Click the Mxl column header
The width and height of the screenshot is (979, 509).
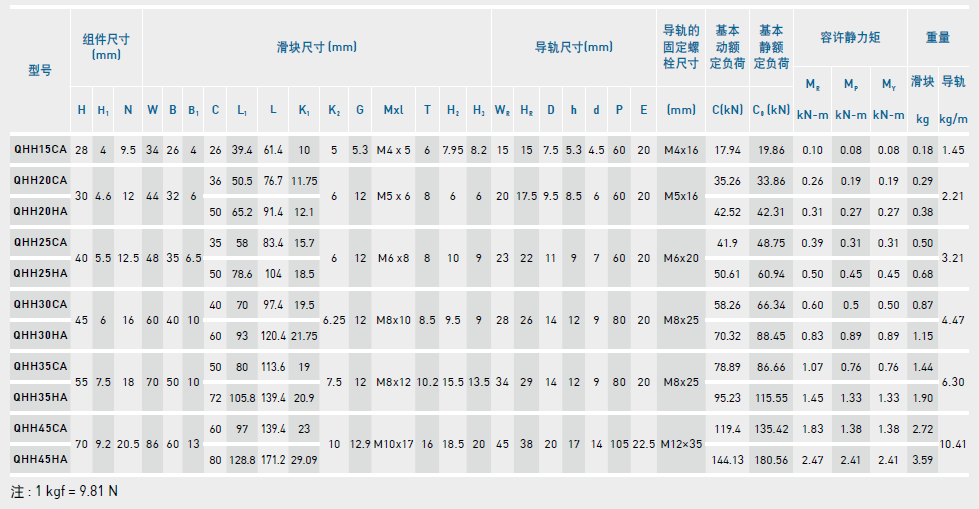pyautogui.click(x=393, y=109)
